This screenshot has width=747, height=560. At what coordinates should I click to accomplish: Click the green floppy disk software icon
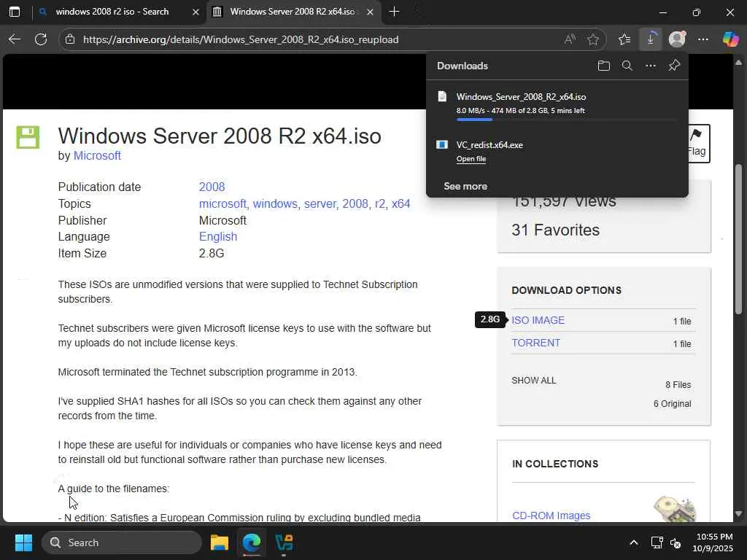click(28, 137)
